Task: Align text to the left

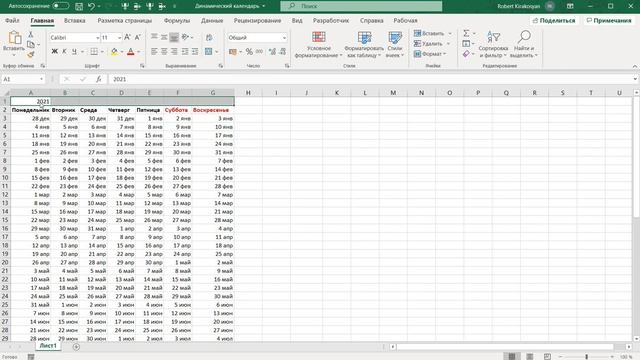Action: (154, 52)
